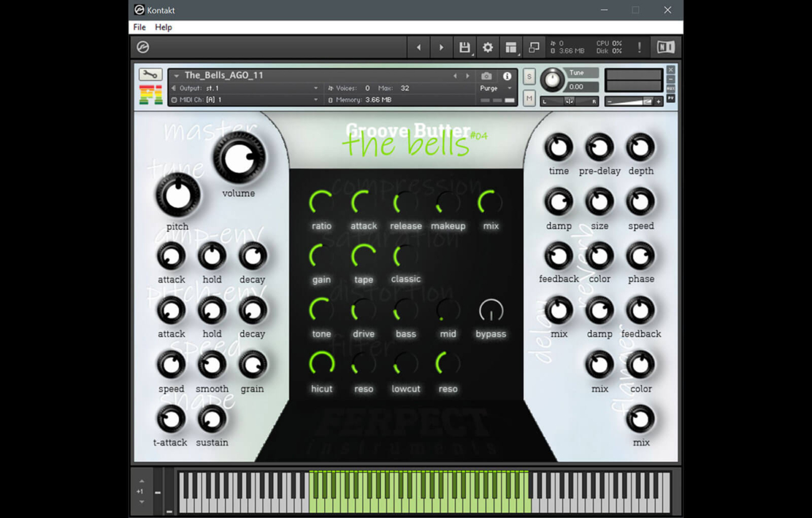Open the gear settings icon
The image size is (812, 518).
point(488,47)
